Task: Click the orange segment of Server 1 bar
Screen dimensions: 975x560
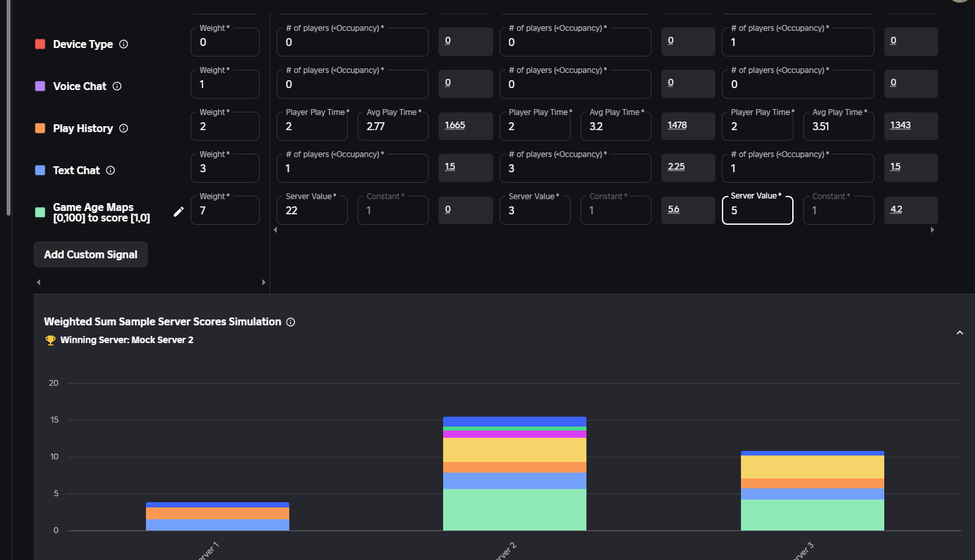Action: tap(218, 513)
